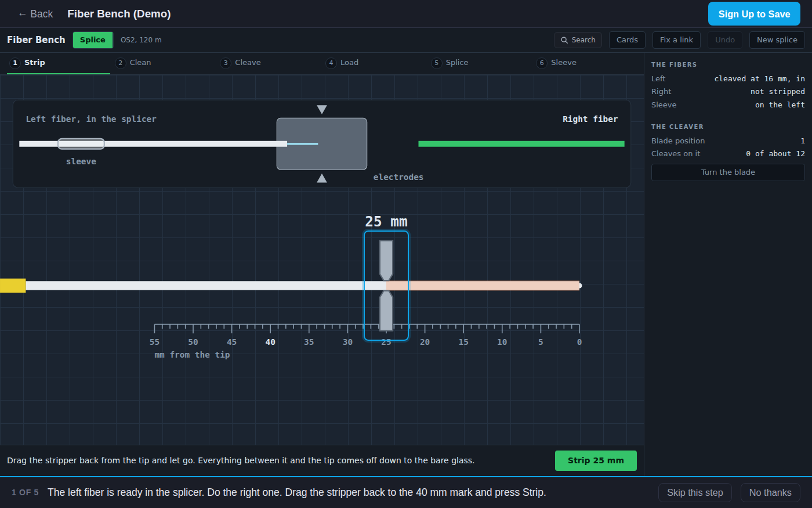Click the top electrode triangle

click(322, 110)
